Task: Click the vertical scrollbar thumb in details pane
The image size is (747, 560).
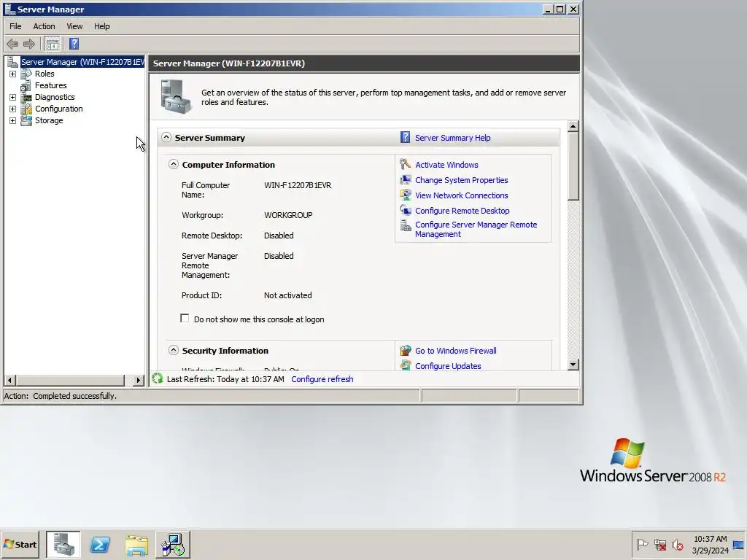Action: click(573, 166)
